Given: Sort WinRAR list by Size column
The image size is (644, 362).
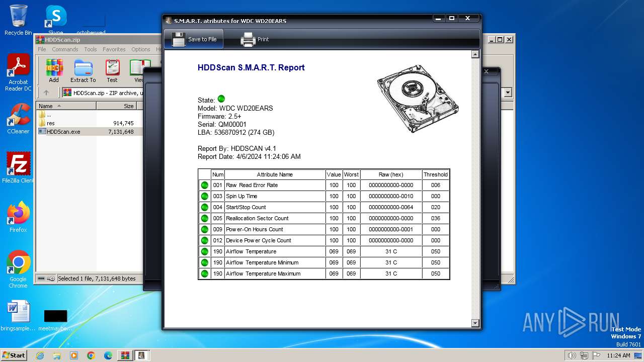Looking at the screenshot, I should tap(116, 106).
